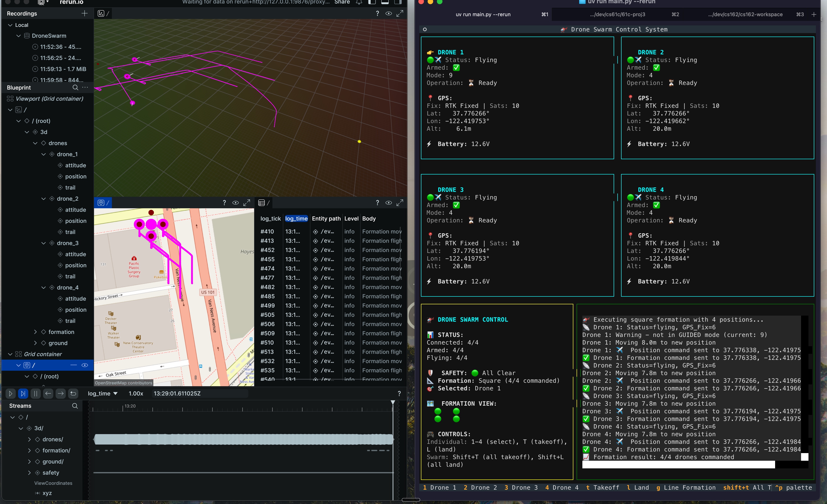This screenshot has width=827, height=504.
Task: Step back one time step
Action: point(48,393)
